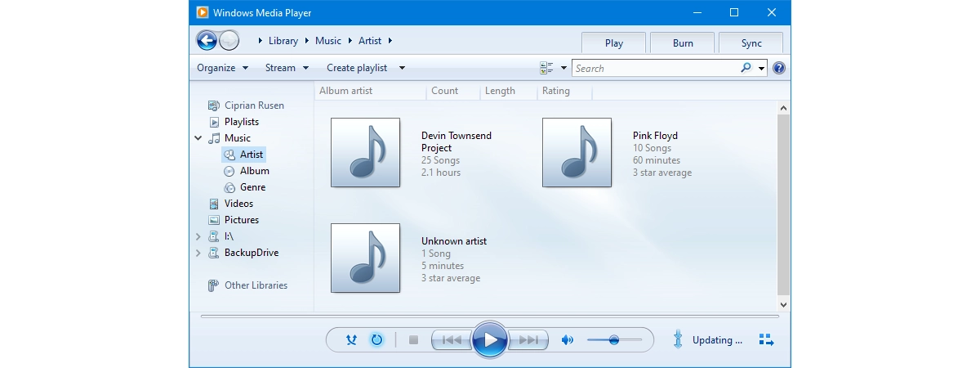This screenshot has height=368, width=980.
Task: Expand the I:\ drive node
Action: coord(198,236)
